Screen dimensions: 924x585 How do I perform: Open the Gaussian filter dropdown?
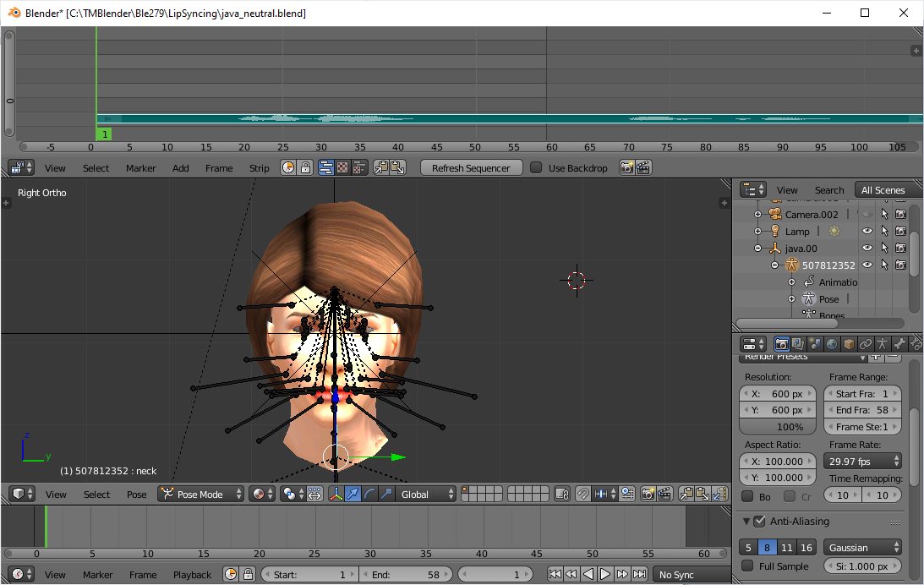coord(863,547)
